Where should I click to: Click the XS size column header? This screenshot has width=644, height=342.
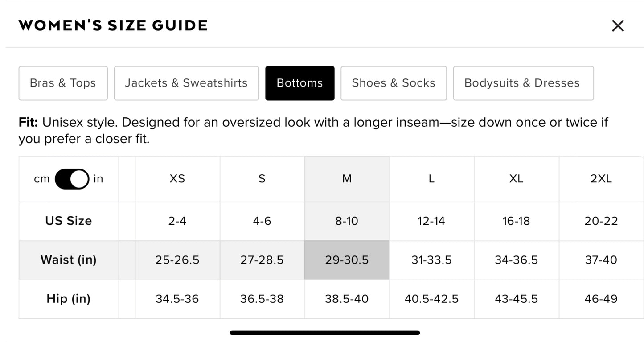tap(177, 179)
